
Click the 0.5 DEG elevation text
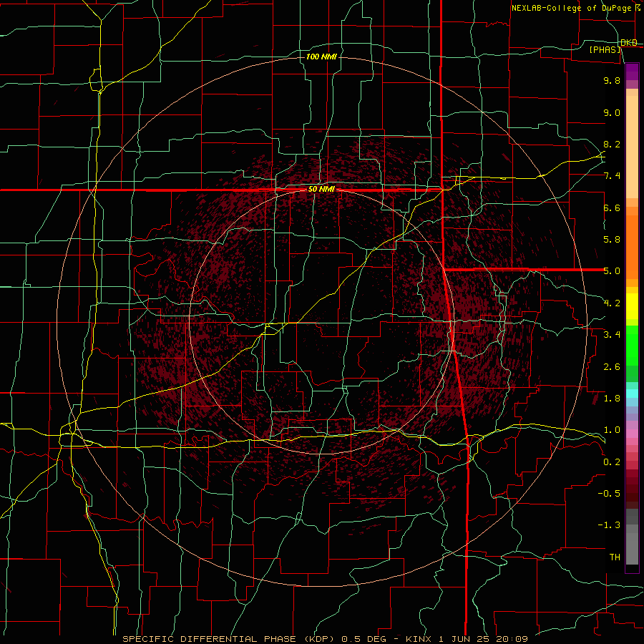pyautogui.click(x=364, y=639)
